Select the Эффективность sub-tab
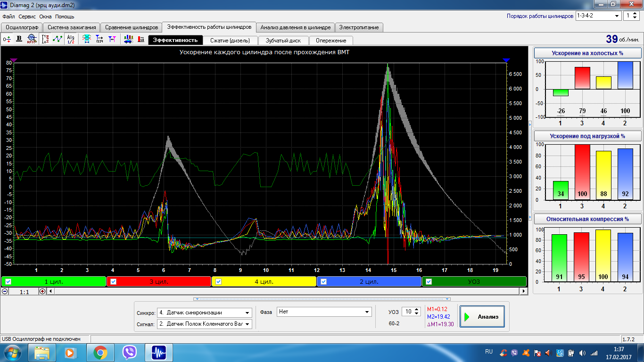 175,40
